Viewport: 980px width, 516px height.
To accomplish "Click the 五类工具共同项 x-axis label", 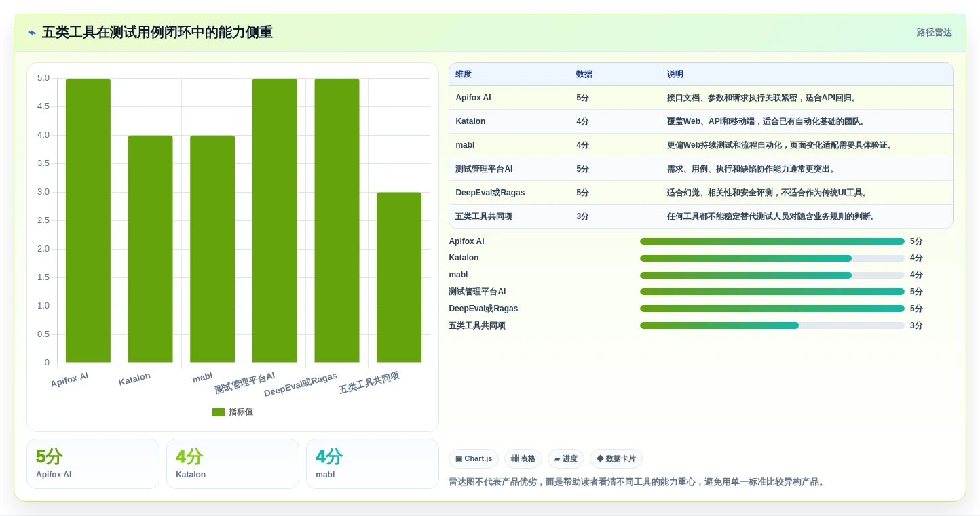I will pyautogui.click(x=369, y=382).
